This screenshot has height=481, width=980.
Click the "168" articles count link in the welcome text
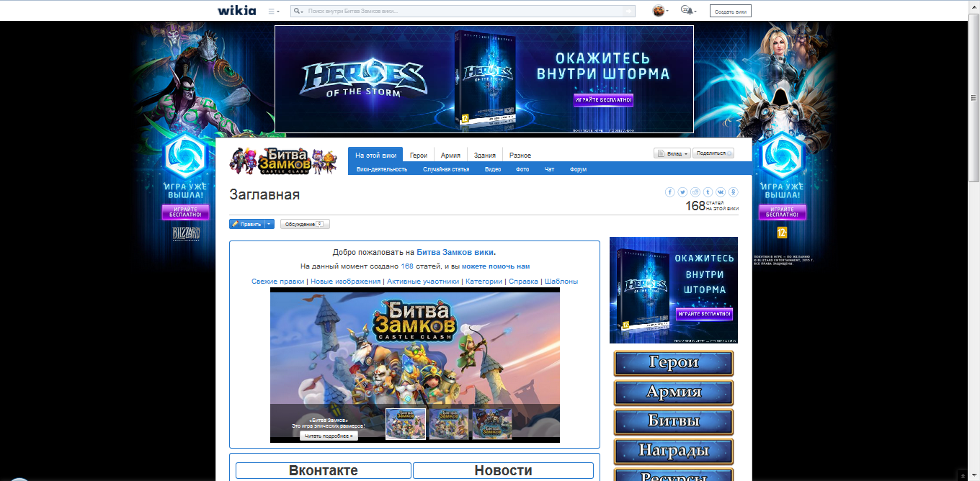[407, 266]
